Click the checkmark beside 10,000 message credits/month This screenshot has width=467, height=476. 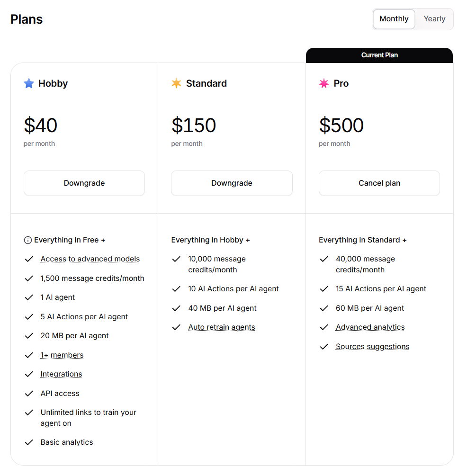176,260
